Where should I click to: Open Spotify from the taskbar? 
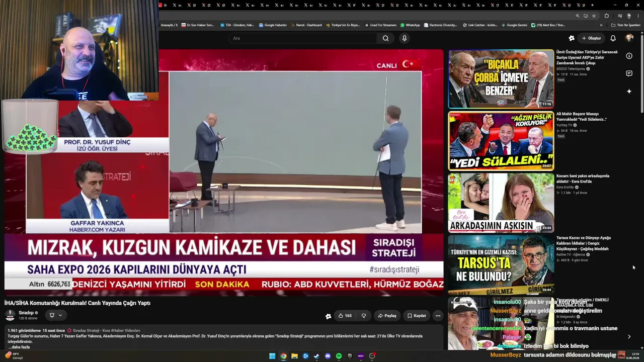tap(339, 356)
